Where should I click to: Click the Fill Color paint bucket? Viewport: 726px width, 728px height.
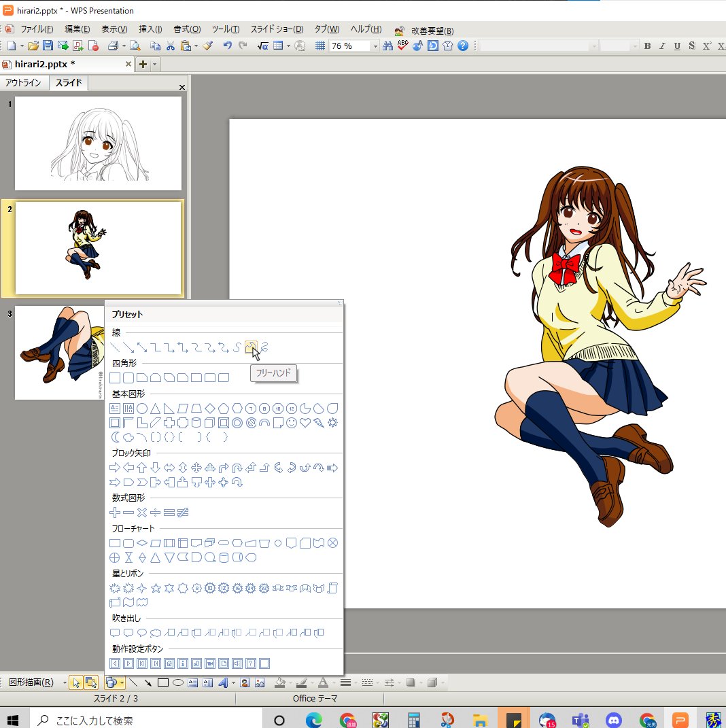(280, 682)
